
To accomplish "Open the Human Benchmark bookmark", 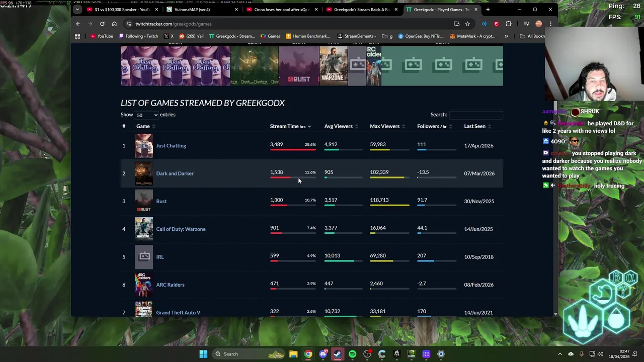I will pyautogui.click(x=307, y=36).
